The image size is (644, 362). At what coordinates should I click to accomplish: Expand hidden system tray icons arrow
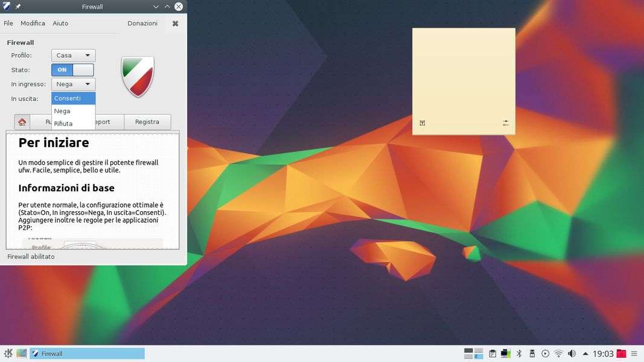[585, 354]
